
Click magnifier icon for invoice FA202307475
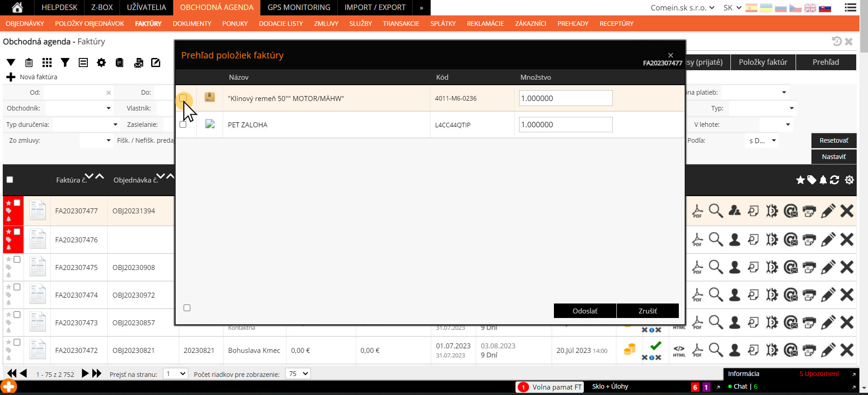[715, 267]
